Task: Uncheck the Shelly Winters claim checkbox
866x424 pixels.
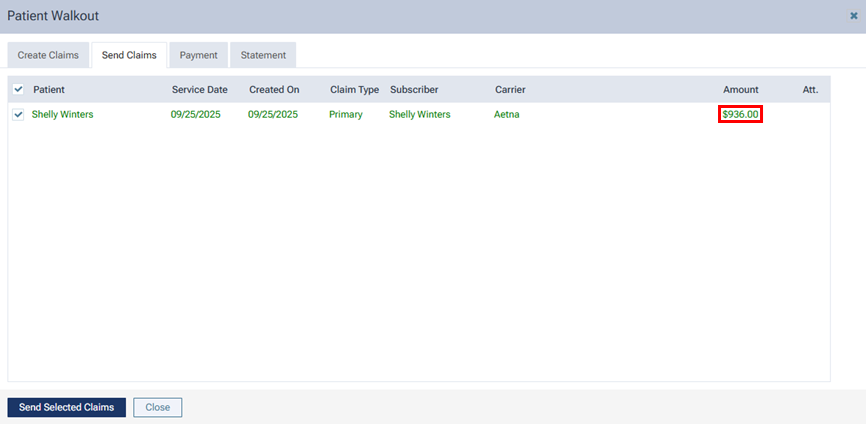Action: [x=18, y=115]
